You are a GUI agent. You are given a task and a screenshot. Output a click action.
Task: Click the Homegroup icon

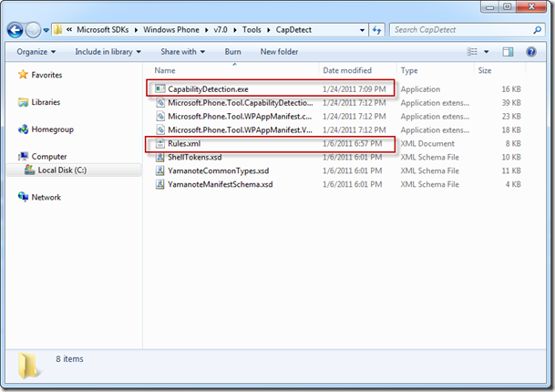(x=23, y=129)
